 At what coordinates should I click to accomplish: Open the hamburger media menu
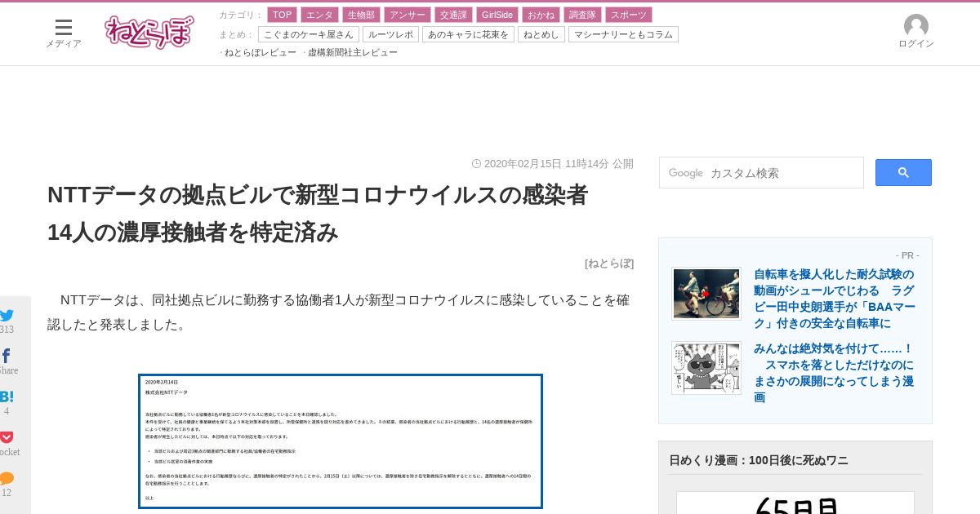[x=64, y=27]
